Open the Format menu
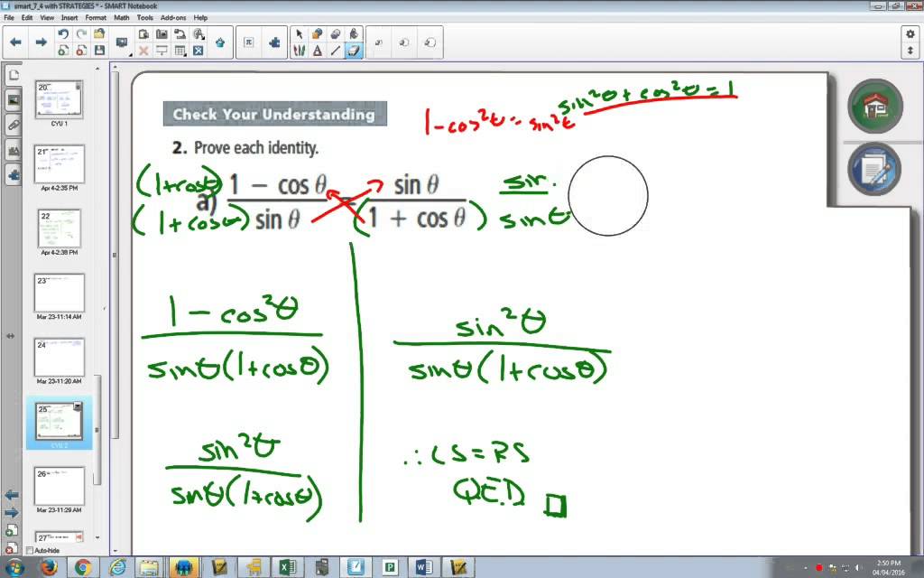The image size is (924, 578). click(96, 18)
